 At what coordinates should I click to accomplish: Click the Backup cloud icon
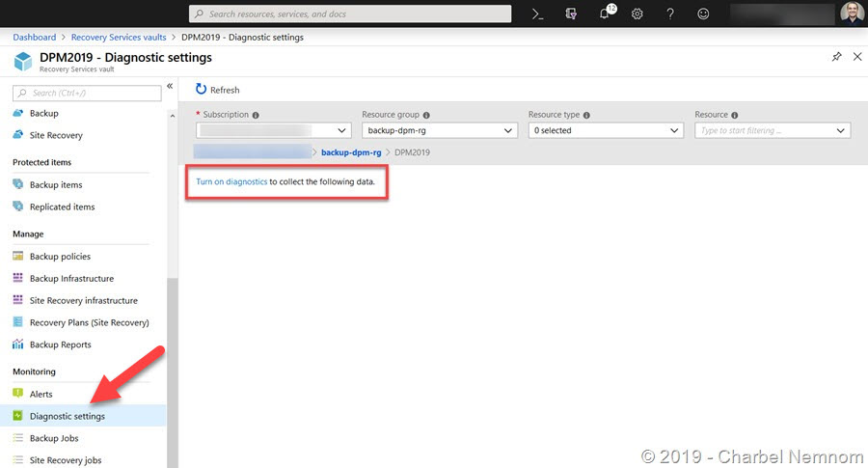pyautogui.click(x=17, y=113)
